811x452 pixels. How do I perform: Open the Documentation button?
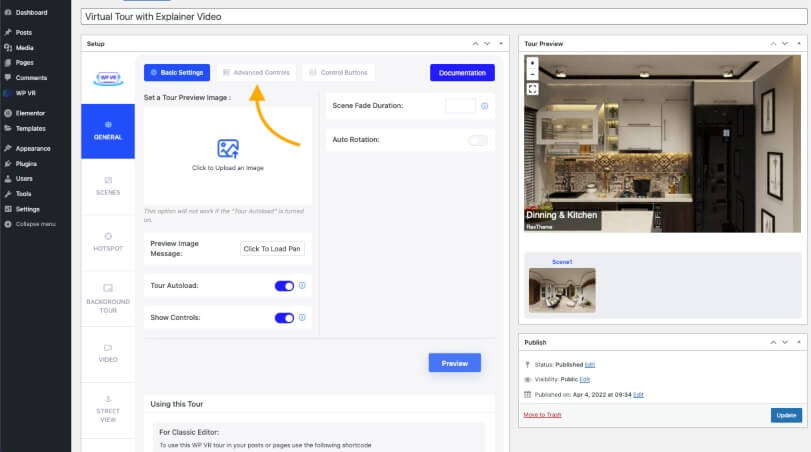pos(462,73)
